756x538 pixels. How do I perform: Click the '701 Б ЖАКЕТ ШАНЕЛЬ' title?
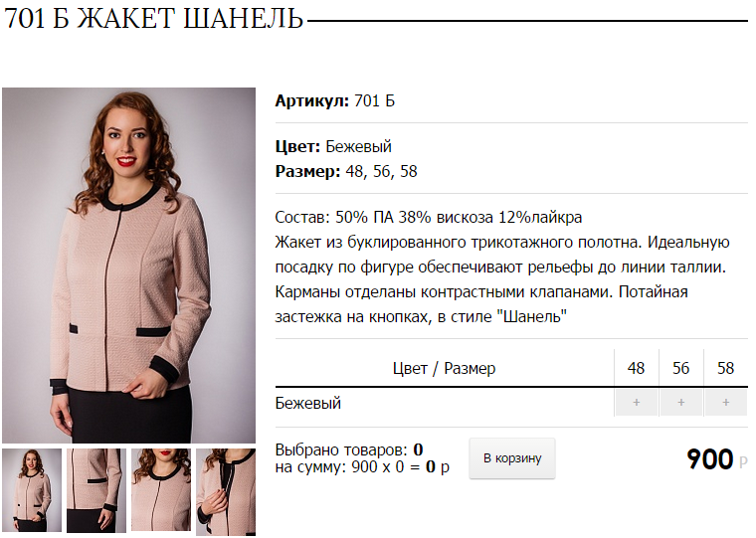click(x=153, y=18)
